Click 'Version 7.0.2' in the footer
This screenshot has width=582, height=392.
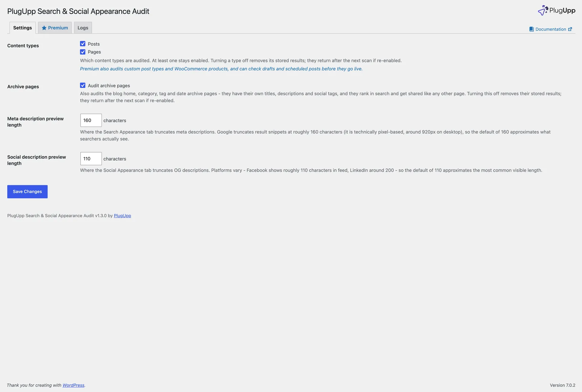click(562, 385)
